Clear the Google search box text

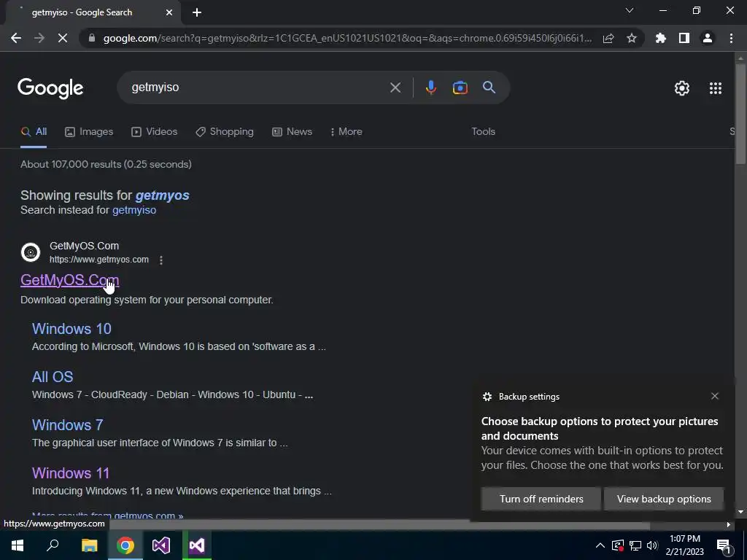coord(395,87)
